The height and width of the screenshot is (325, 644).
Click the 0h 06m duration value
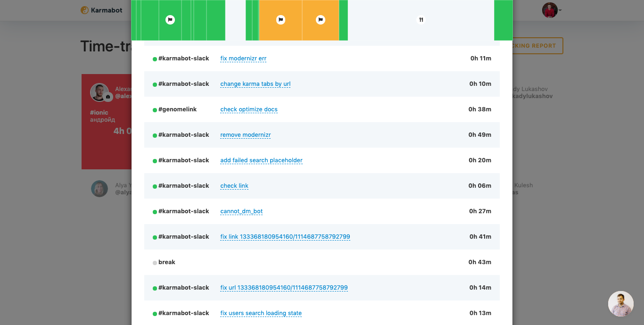tap(480, 186)
